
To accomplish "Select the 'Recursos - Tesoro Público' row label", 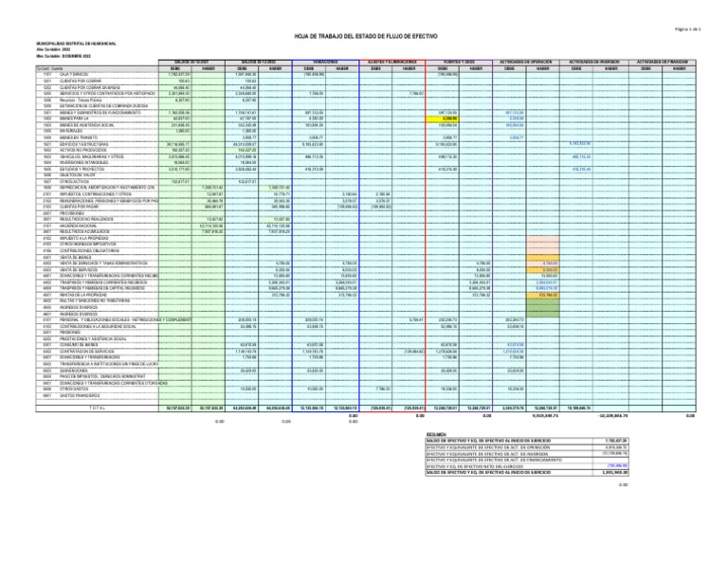I will pos(81,100).
